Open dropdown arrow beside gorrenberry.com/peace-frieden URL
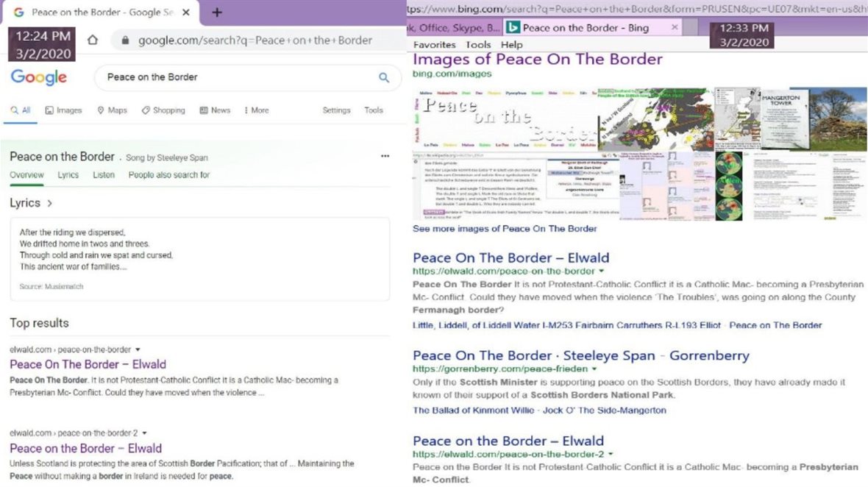868x487 pixels. 594,369
